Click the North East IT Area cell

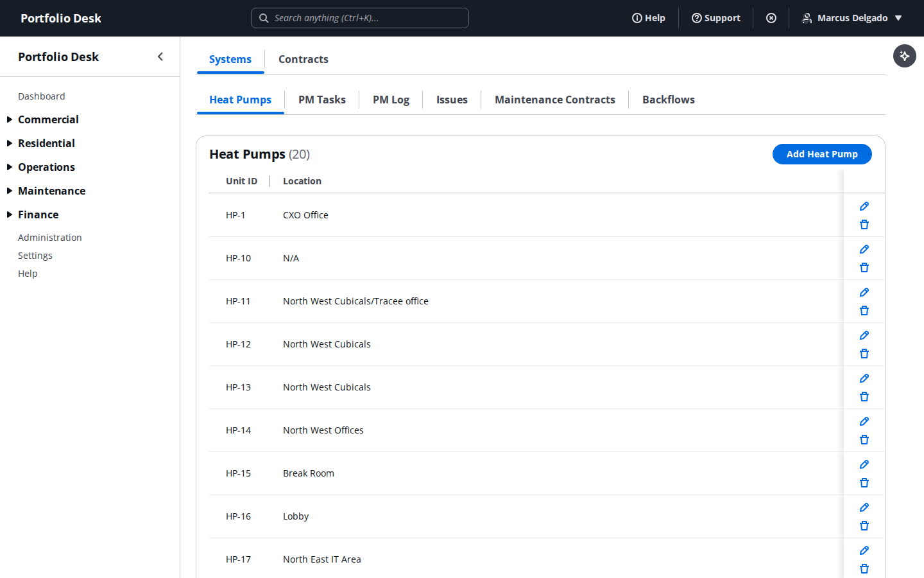[x=322, y=559]
